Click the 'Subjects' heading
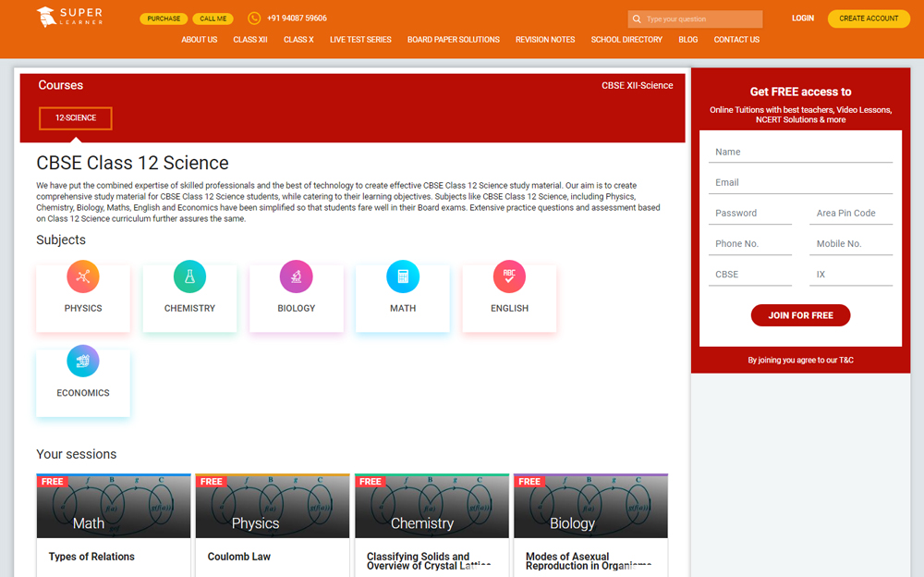 point(61,240)
